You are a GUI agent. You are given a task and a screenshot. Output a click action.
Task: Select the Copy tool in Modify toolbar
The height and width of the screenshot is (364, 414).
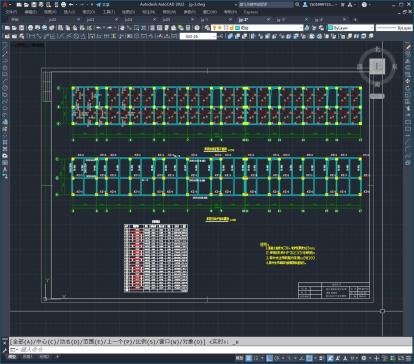click(408, 54)
